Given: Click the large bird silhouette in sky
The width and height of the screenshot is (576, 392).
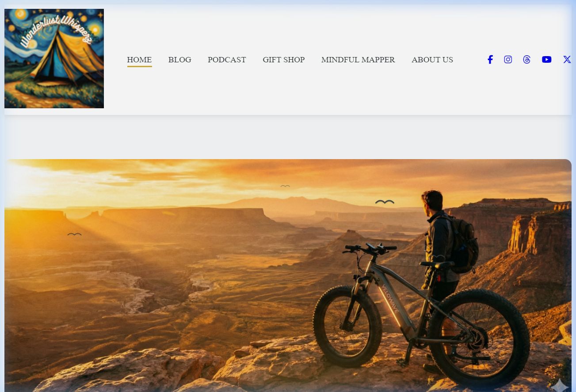Looking at the screenshot, I should (x=385, y=202).
